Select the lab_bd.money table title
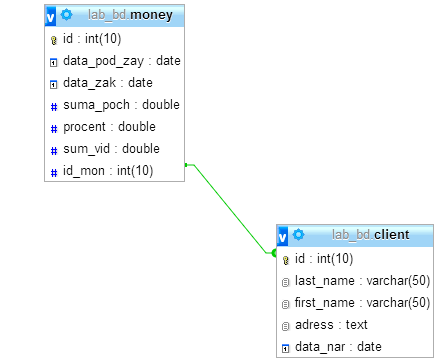This screenshot has height=364, width=445. [x=130, y=15]
